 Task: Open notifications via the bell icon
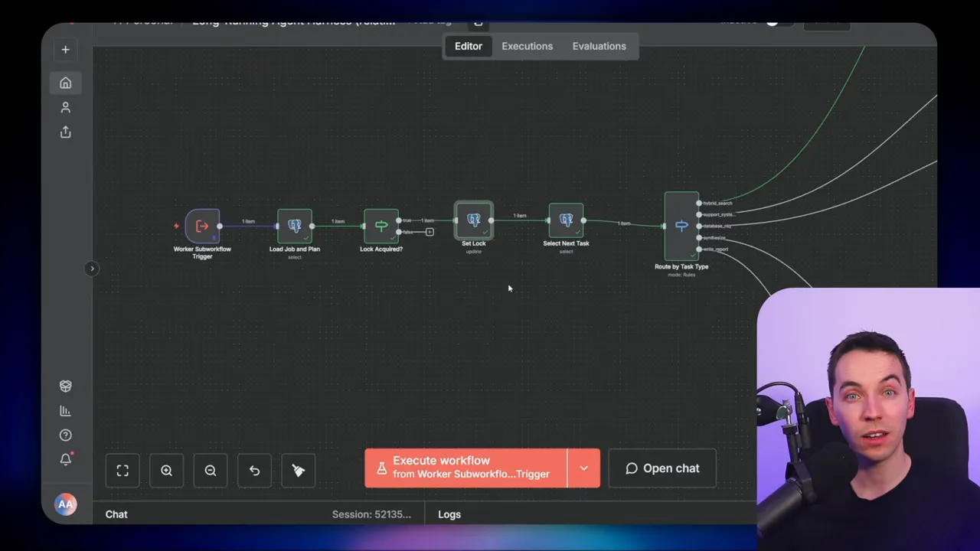(65, 459)
